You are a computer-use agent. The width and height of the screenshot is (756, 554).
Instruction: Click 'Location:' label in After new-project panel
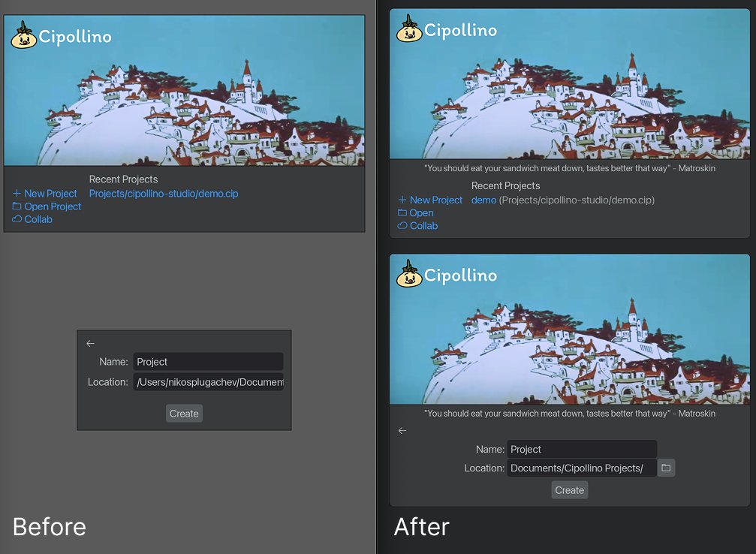[484, 468]
